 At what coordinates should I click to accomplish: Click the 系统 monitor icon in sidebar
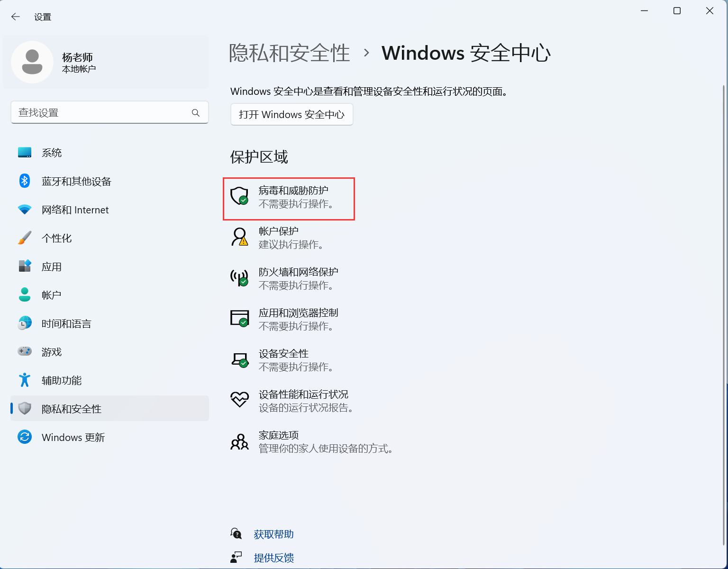(25, 153)
